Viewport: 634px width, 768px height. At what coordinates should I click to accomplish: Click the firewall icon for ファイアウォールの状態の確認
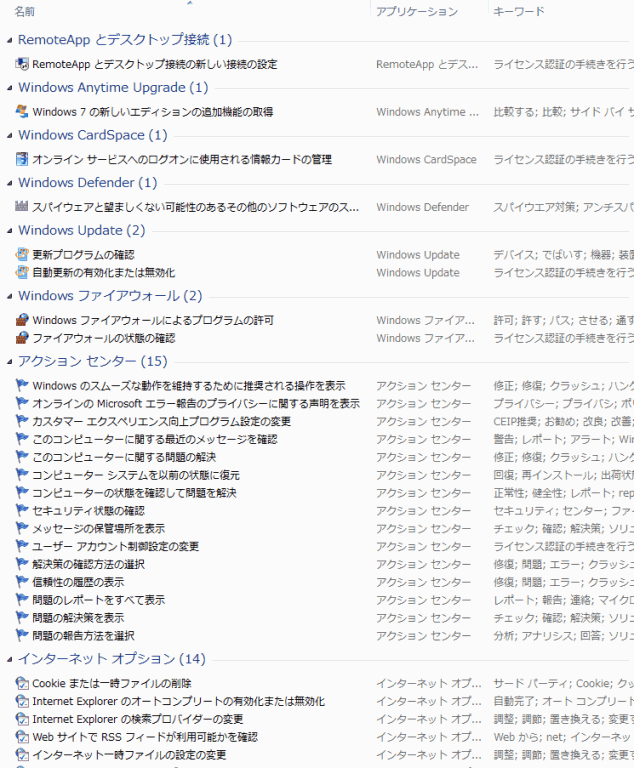pyautogui.click(x=22, y=337)
